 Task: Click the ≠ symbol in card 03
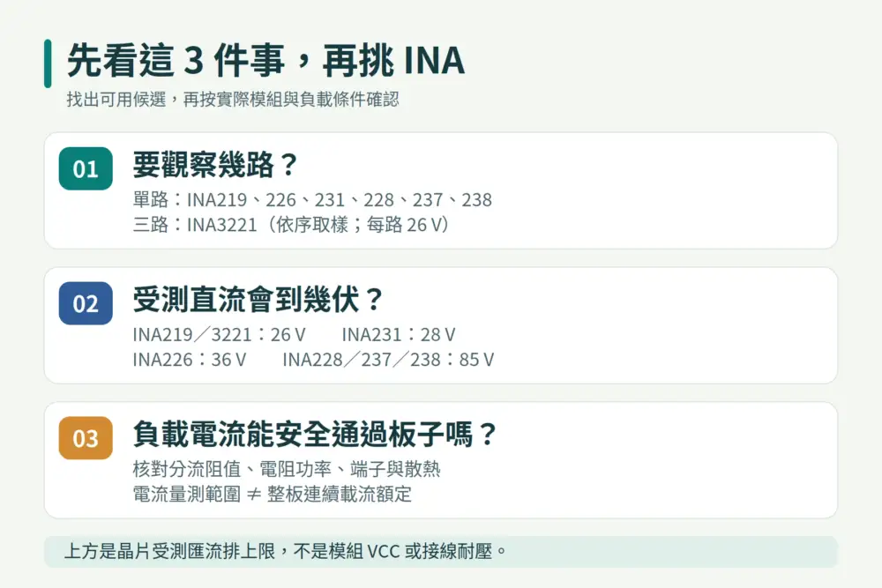click(254, 495)
